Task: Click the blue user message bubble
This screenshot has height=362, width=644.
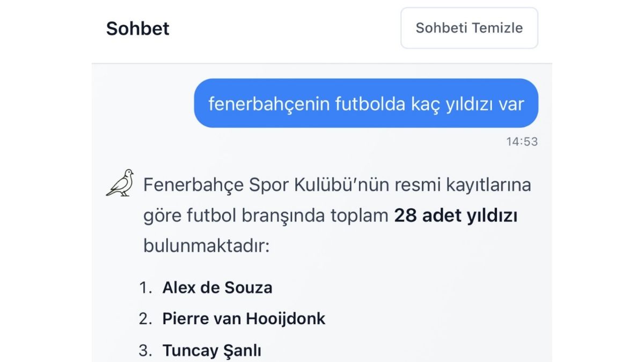Action: point(366,104)
